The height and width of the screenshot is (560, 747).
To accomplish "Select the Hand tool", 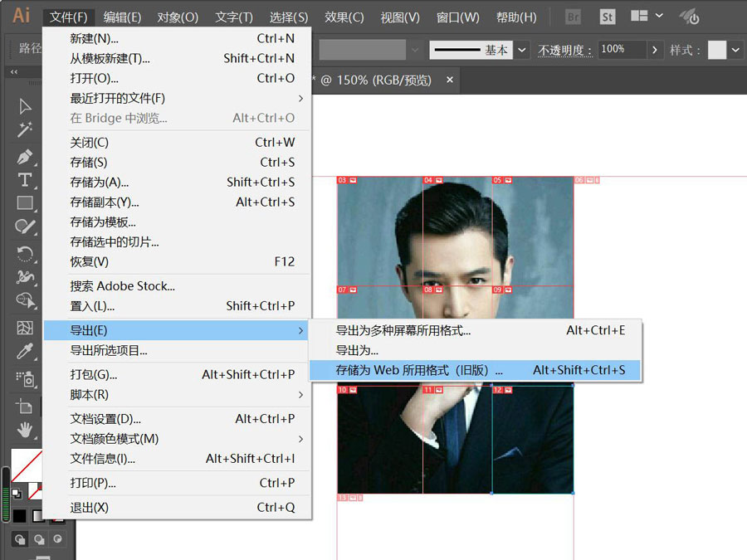I will coord(25,431).
